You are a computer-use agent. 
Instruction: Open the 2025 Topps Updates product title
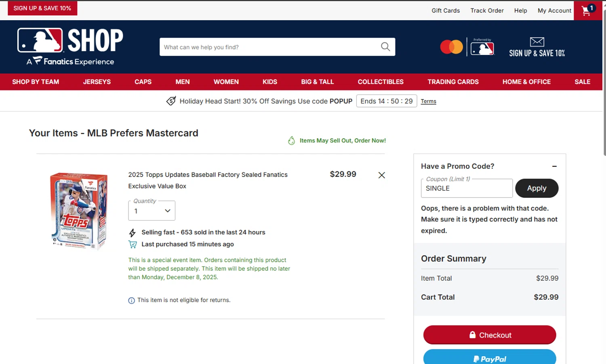[208, 180]
